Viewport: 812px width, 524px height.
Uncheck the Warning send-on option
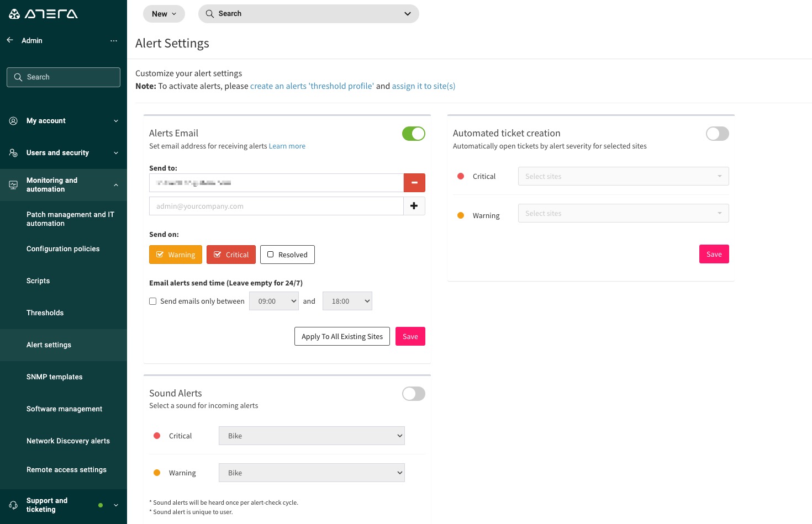tap(176, 255)
